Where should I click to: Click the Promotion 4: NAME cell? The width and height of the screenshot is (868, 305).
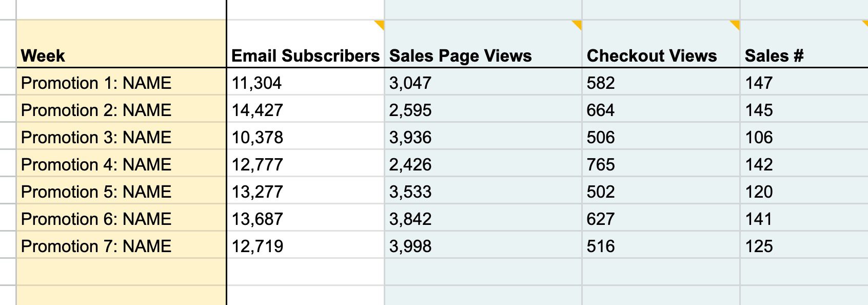(x=121, y=164)
